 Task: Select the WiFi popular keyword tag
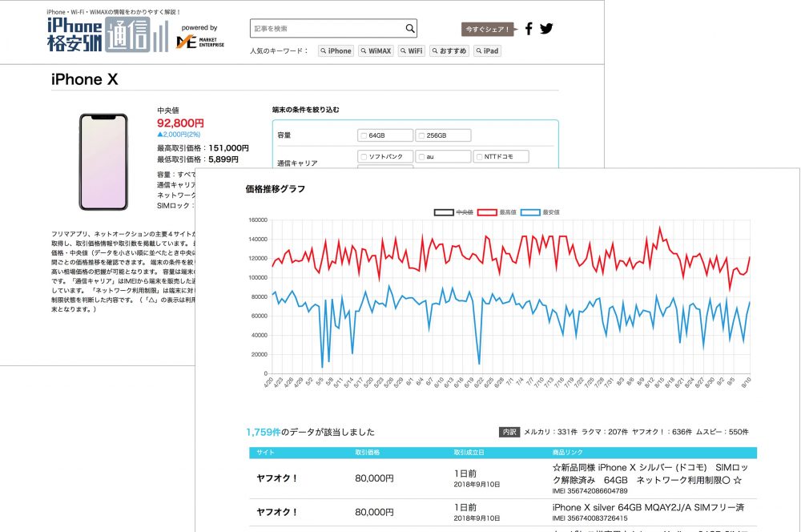411,51
